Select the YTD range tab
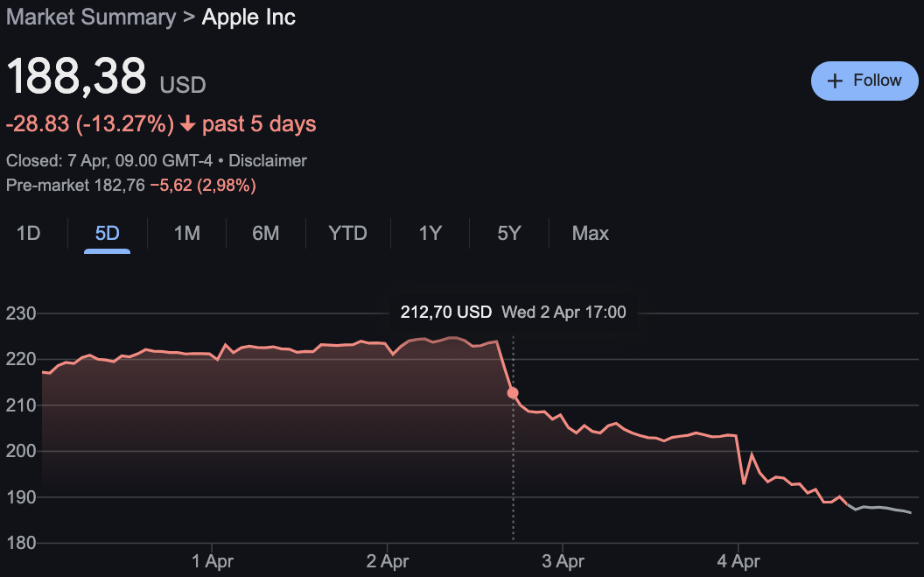924x577 pixels. click(347, 233)
